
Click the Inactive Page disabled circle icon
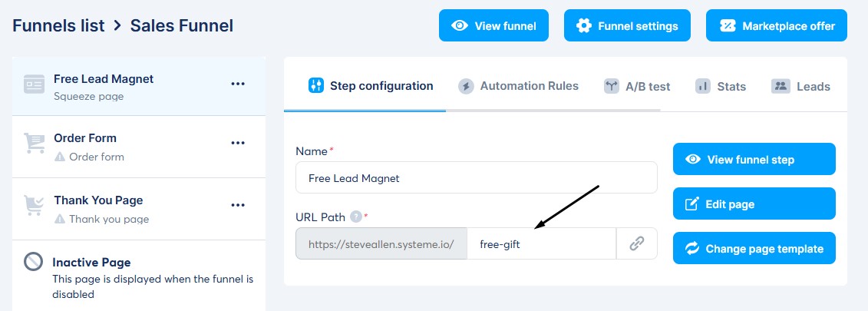[33, 262]
